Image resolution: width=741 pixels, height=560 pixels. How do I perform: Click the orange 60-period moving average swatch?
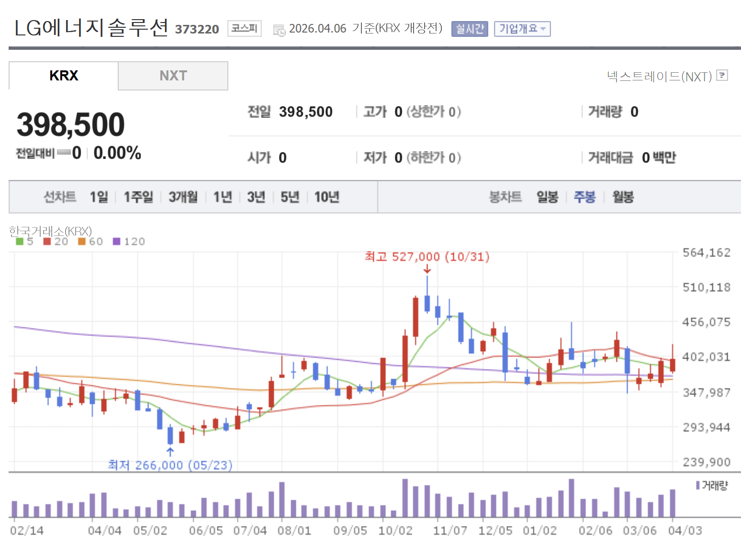[82, 241]
